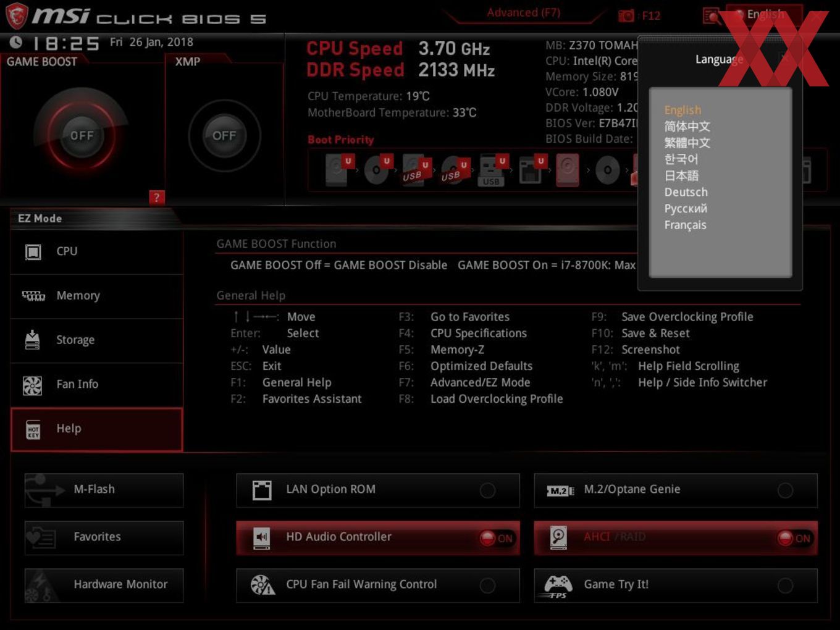Click the MSI dragon shield logo

(17, 15)
